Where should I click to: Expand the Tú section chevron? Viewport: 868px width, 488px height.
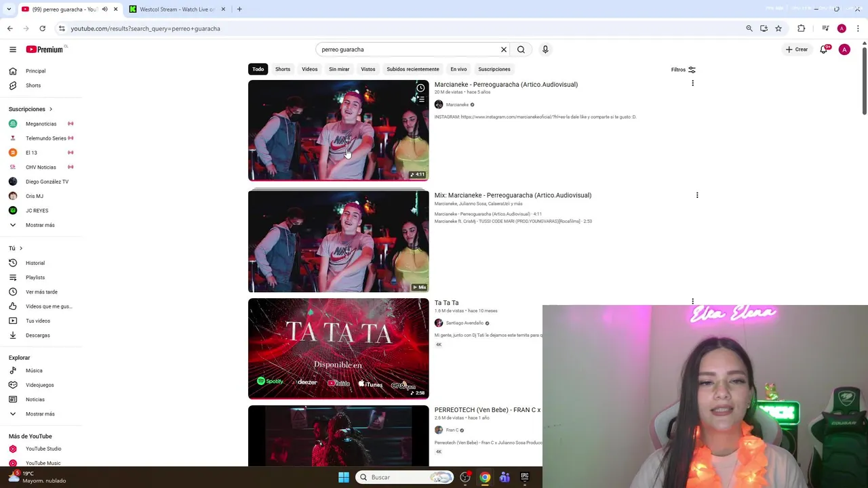20,249
